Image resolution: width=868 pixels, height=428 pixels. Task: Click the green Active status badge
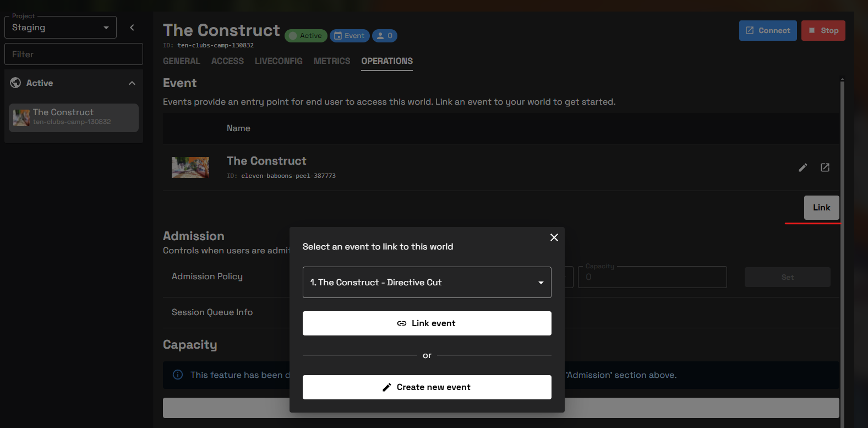point(305,36)
